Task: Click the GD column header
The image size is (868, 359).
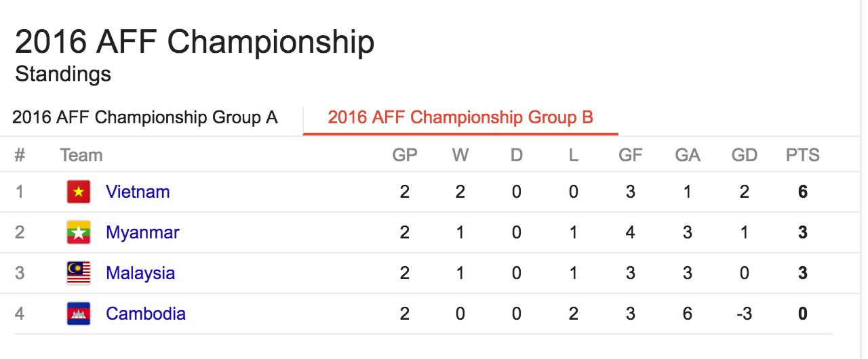Action: (x=744, y=155)
